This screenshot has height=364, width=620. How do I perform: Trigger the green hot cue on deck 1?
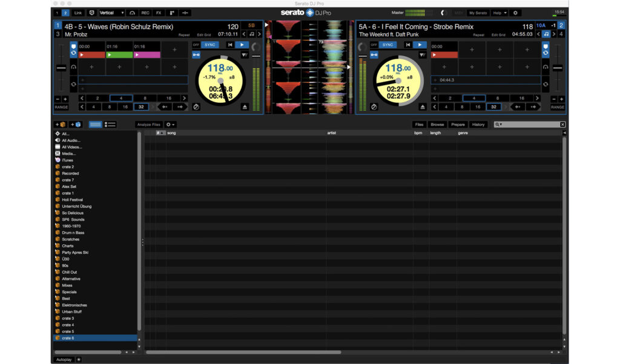click(119, 55)
